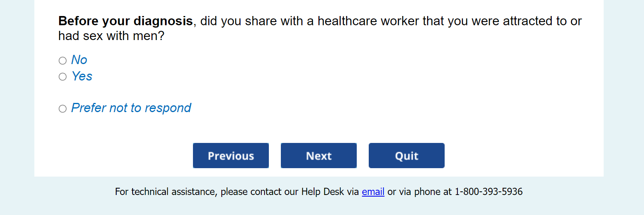Open the Help Desk email link
Image resolution: width=644 pixels, height=215 pixels.
pos(373,192)
